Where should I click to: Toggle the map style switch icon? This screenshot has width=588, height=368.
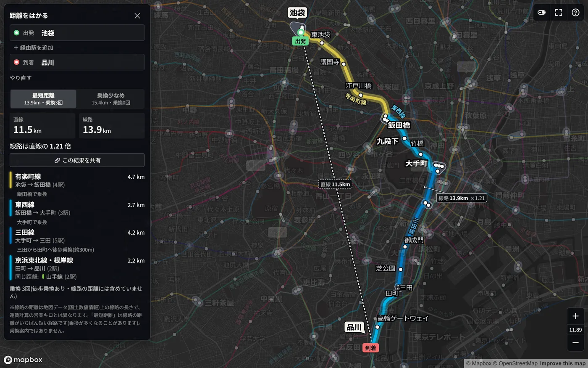[542, 13]
